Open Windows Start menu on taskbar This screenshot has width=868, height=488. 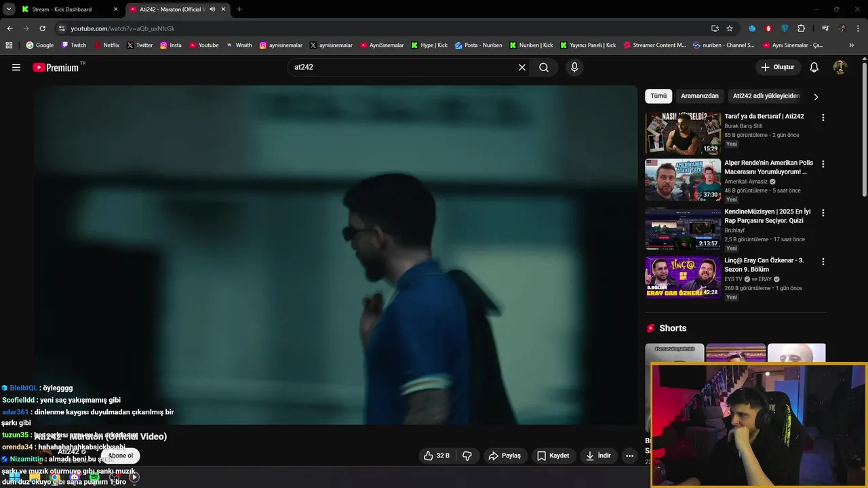click(x=14, y=478)
